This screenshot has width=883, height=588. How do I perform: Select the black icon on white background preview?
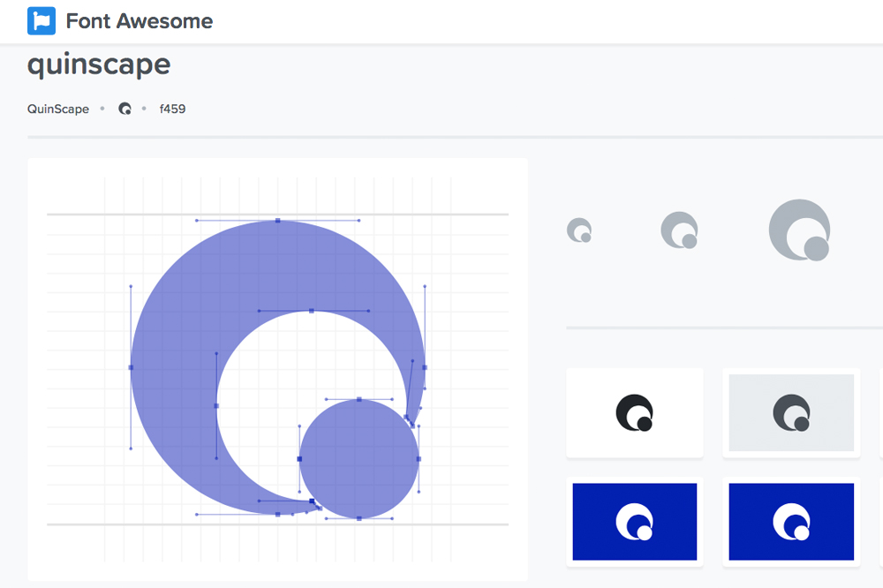[x=634, y=412]
